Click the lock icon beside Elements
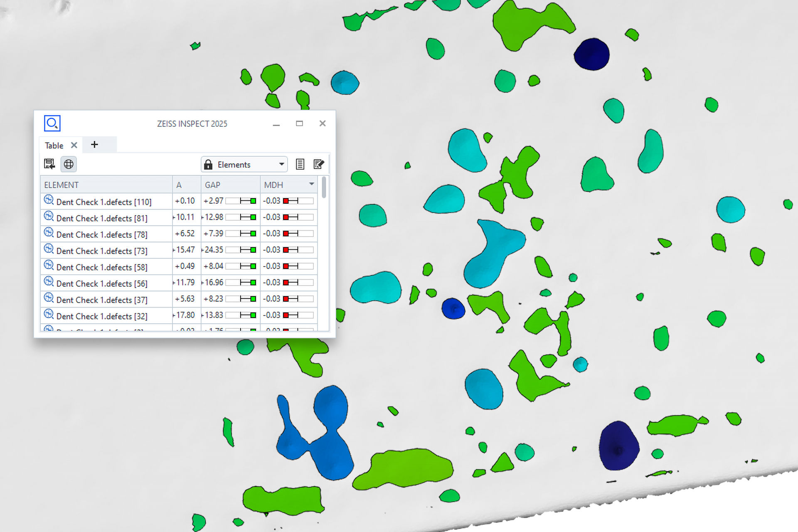 [208, 165]
